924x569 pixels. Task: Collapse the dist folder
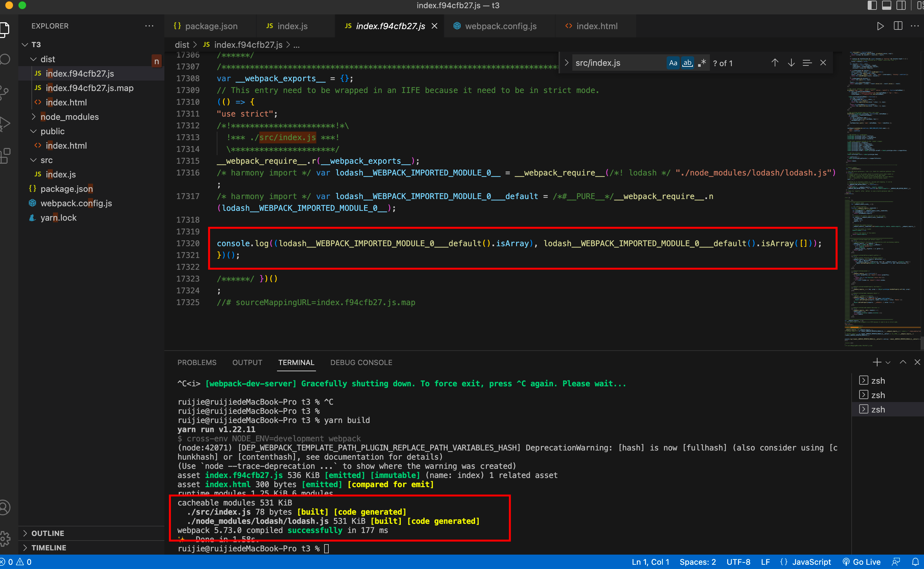click(47, 59)
